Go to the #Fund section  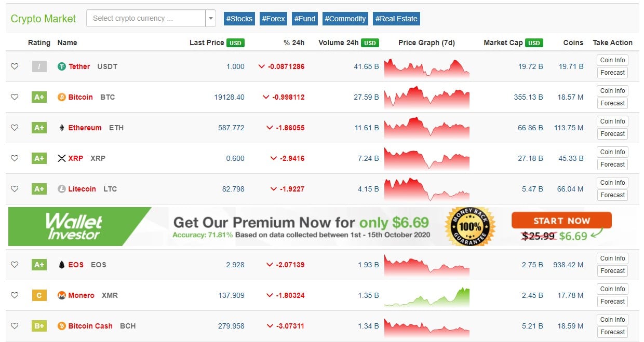tap(305, 19)
